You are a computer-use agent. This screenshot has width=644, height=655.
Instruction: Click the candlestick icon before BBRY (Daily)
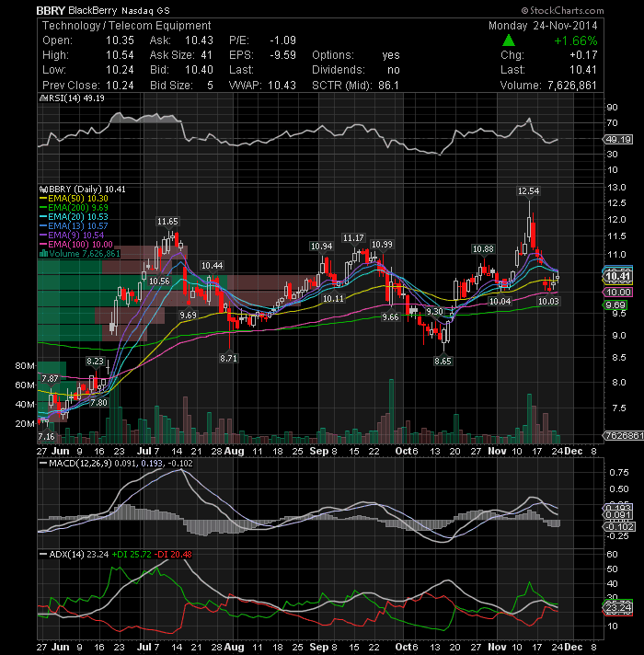click(x=42, y=190)
